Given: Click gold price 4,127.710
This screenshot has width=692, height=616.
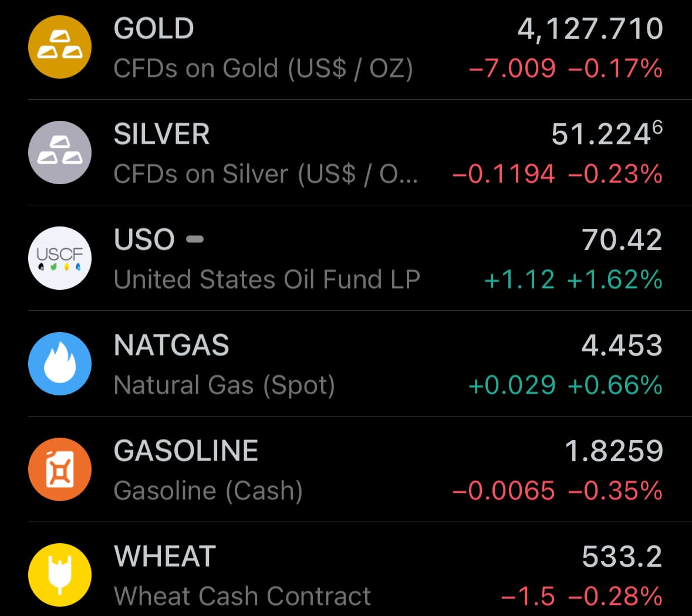Looking at the screenshot, I should [590, 29].
